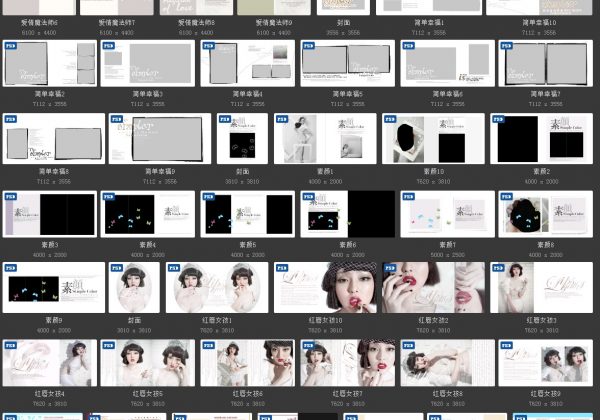Click the PSD badge on 简单幸福5 thumbnail
This screenshot has width=600, height=420.
coord(307,46)
